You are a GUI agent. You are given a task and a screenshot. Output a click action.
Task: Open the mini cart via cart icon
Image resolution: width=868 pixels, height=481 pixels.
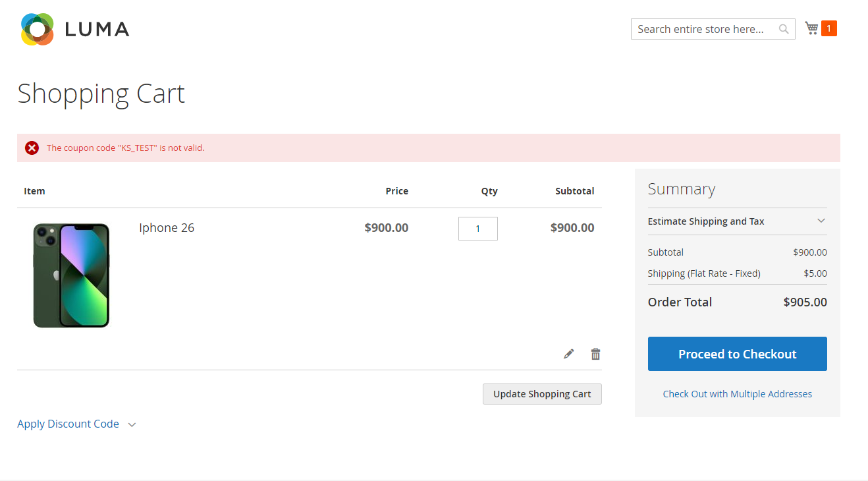point(811,28)
